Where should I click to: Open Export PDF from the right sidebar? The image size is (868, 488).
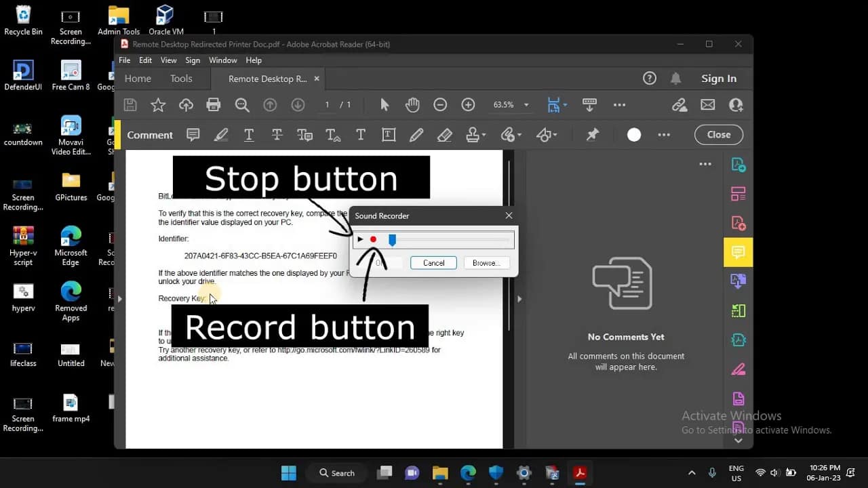pyautogui.click(x=738, y=165)
